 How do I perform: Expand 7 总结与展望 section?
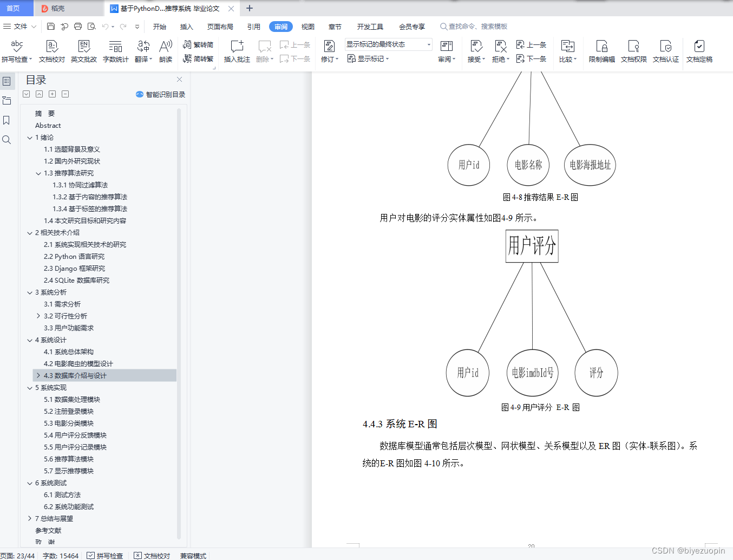[x=30, y=519]
